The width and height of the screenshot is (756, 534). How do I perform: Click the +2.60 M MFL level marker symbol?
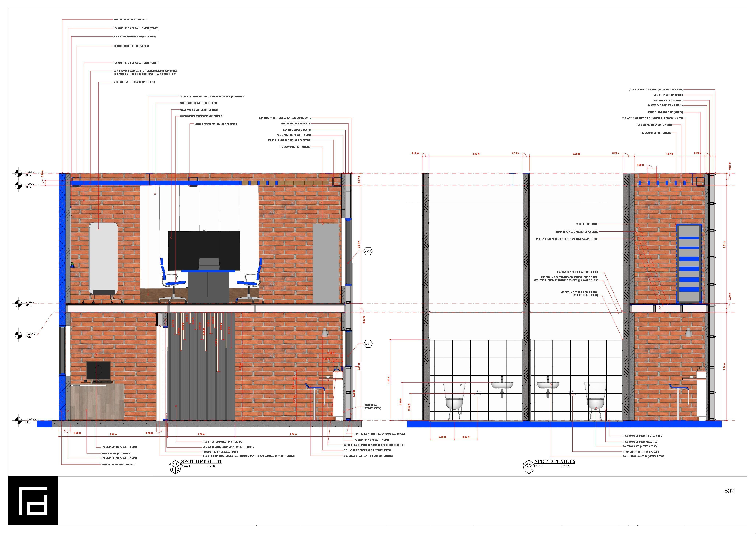point(18,303)
